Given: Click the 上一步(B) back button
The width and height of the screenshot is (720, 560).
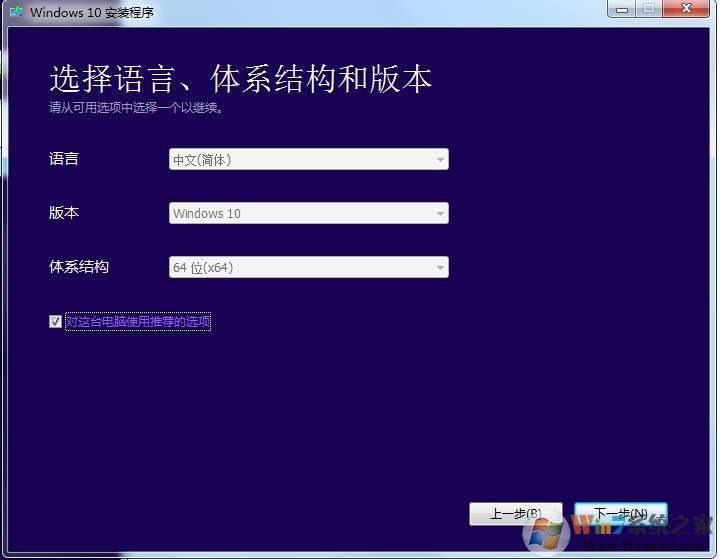Looking at the screenshot, I should pyautogui.click(x=516, y=514).
